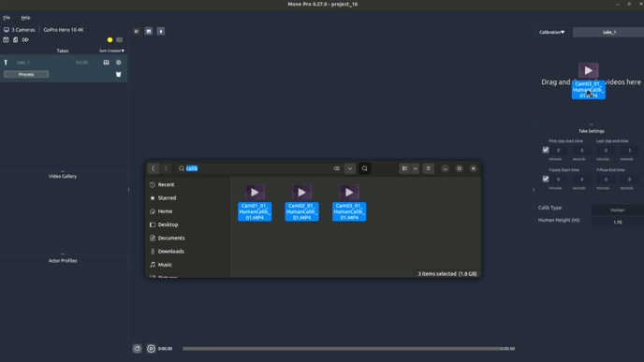
Task: Click the Y-Pose End seconds field
Action: [x=629, y=180]
